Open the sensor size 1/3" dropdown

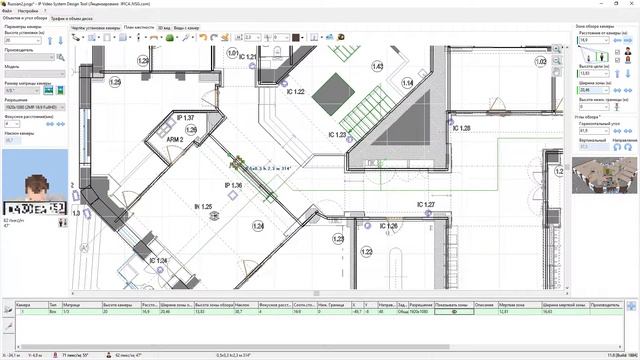click(36, 91)
